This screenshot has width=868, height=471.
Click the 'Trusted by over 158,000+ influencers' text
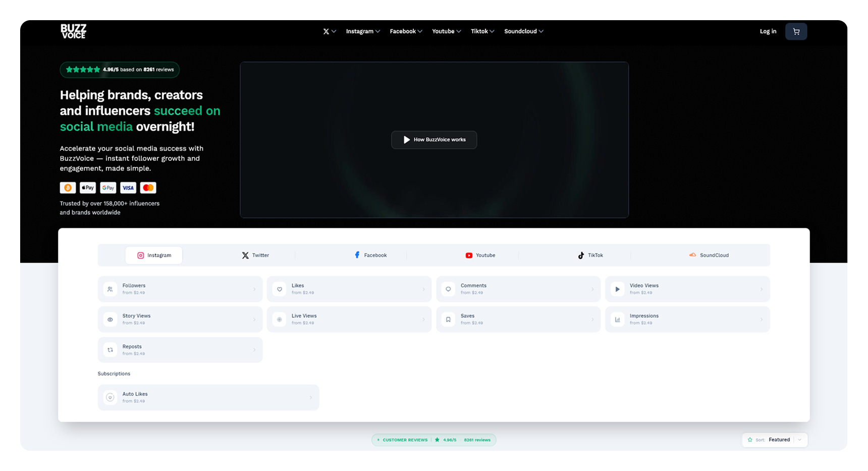pos(110,203)
